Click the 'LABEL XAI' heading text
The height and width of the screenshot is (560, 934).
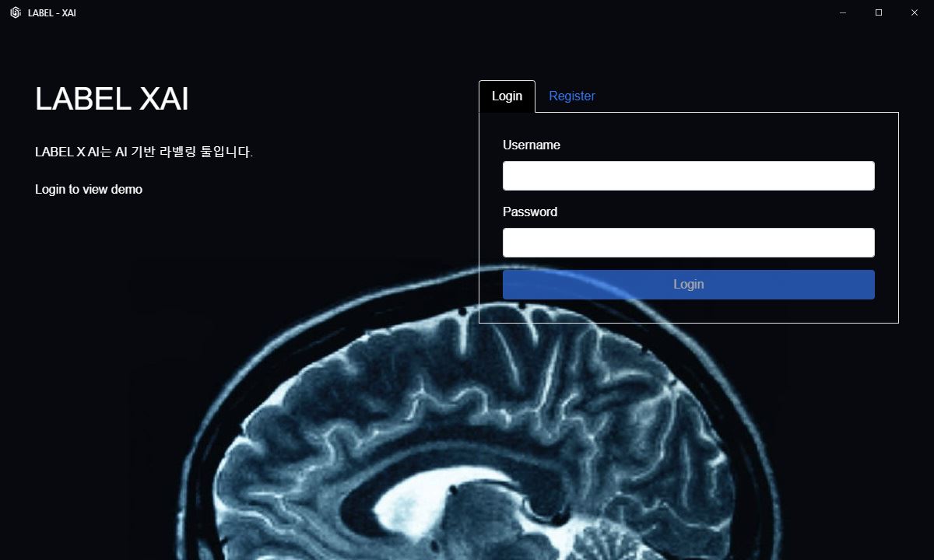coord(112,99)
